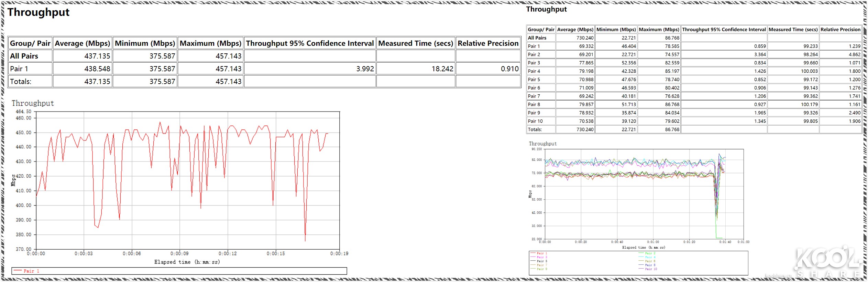
Task: Click the 0:01:00 time marker on right chart
Action: point(653,242)
